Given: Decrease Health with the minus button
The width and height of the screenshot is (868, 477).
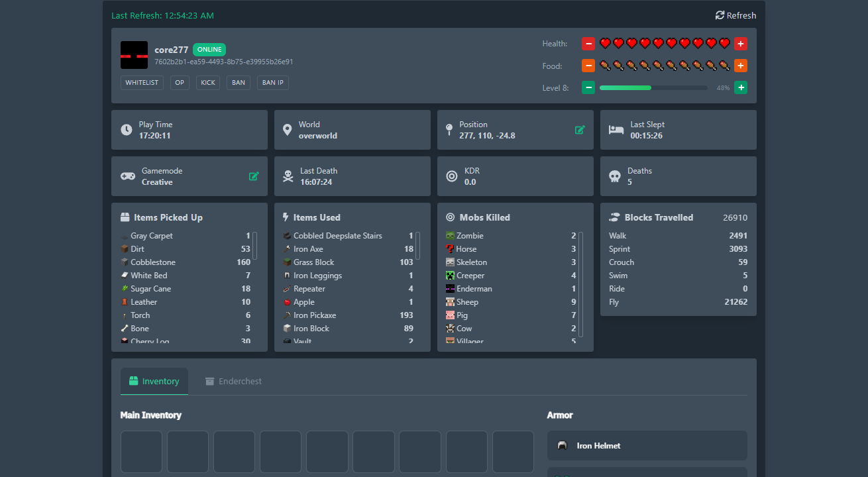Looking at the screenshot, I should coord(588,43).
